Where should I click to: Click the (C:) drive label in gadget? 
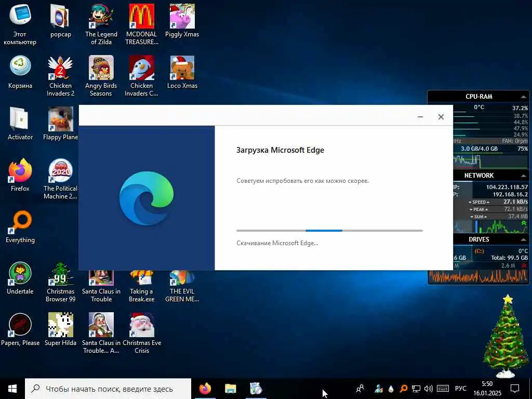479,251
